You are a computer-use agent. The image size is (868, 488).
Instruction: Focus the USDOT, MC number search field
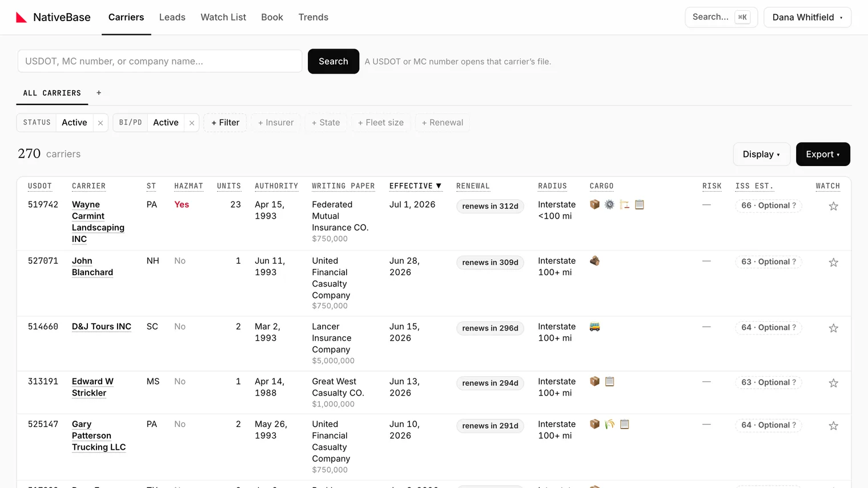pos(160,61)
